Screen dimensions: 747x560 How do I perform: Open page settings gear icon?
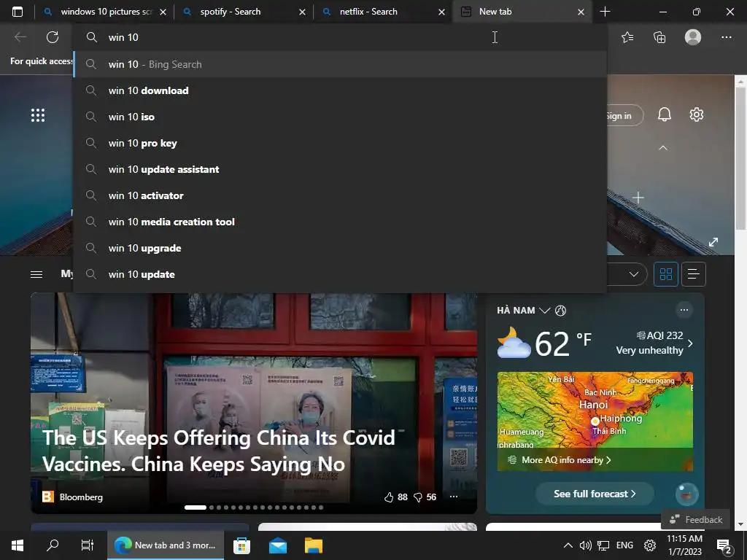[697, 114]
